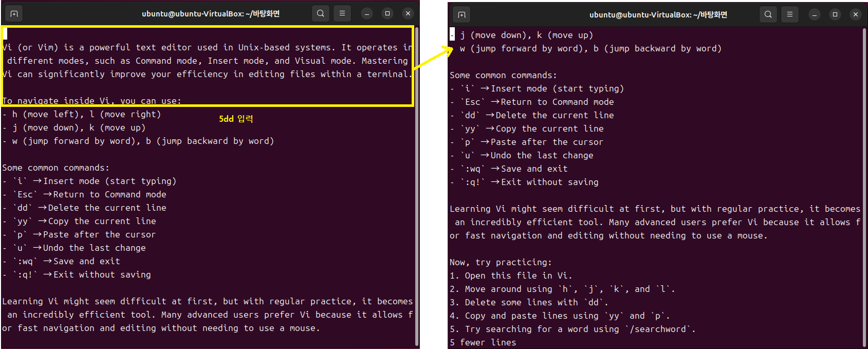The width and height of the screenshot is (868, 349).
Task: Click the line 'different modes, such as Command mode'
Action: (x=208, y=61)
